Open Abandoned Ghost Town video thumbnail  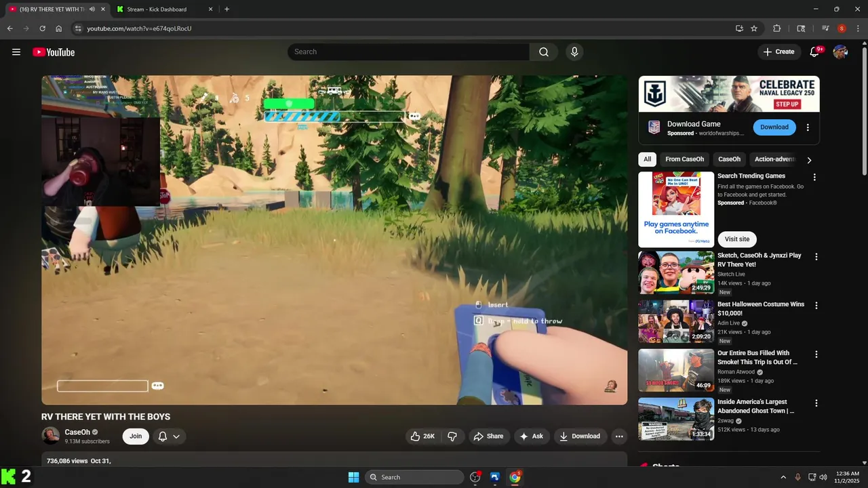(x=676, y=419)
